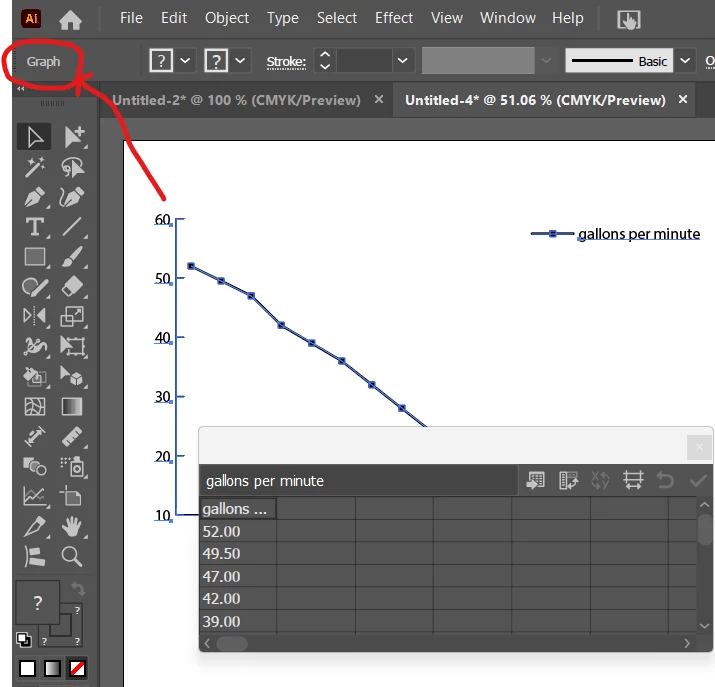715x687 pixels.
Task: Select the Direct Selection tool
Action: [73, 137]
